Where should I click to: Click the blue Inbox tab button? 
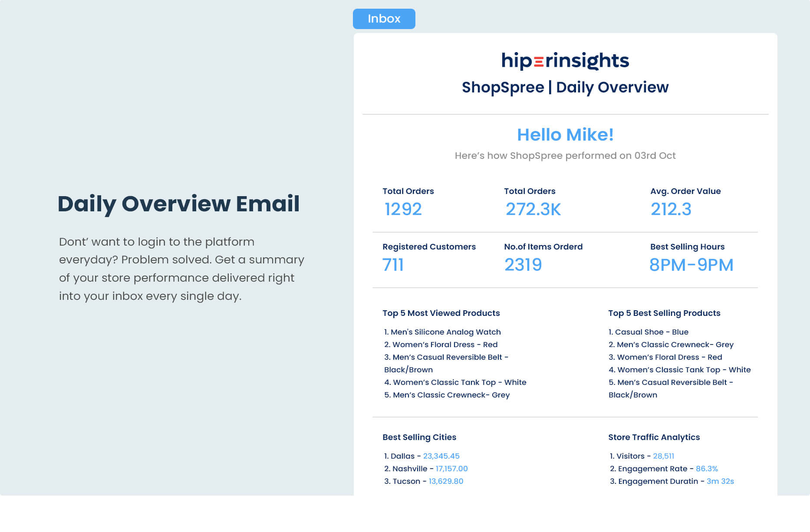(x=384, y=19)
